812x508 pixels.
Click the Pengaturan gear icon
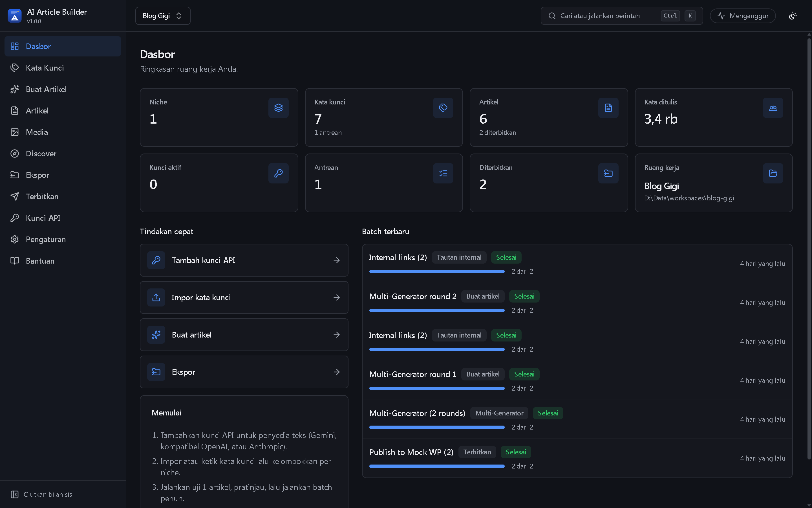pyautogui.click(x=14, y=240)
